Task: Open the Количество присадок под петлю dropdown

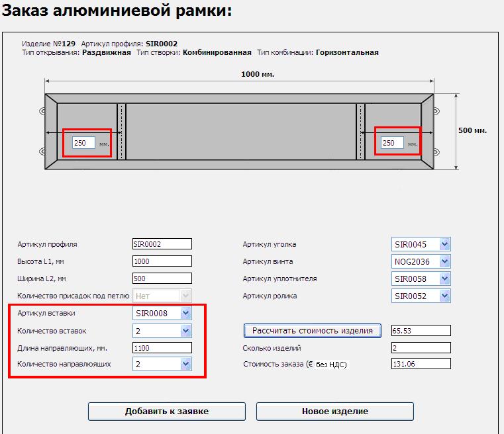Action: 162,296
